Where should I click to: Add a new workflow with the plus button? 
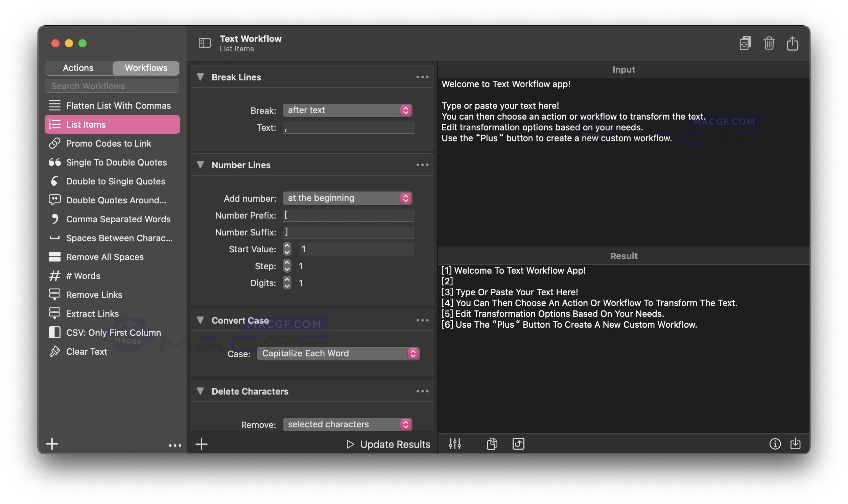[52, 444]
